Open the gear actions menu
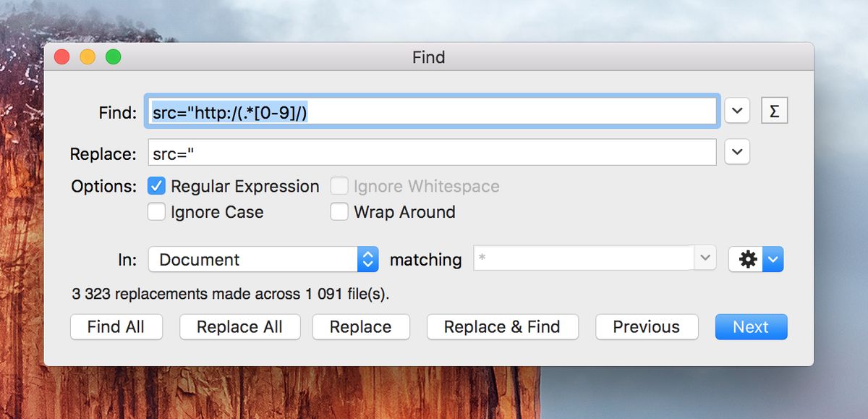The image size is (868, 419). 756,259
